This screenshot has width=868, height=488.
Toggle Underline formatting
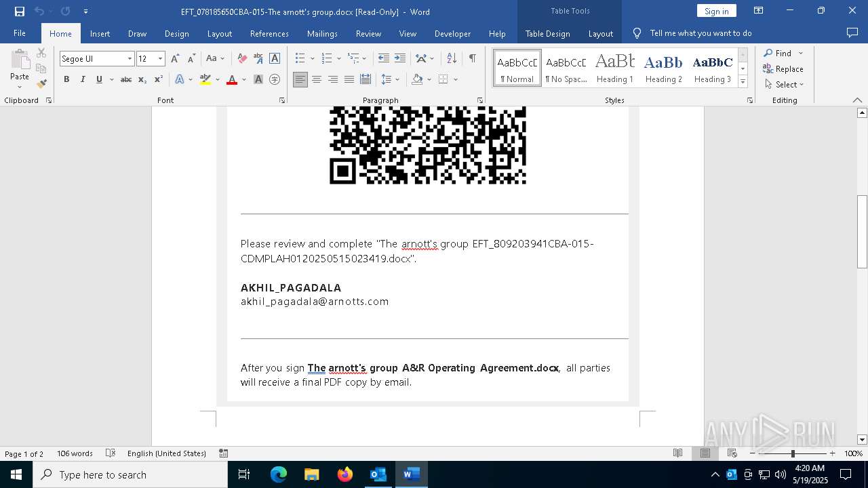[x=99, y=79]
